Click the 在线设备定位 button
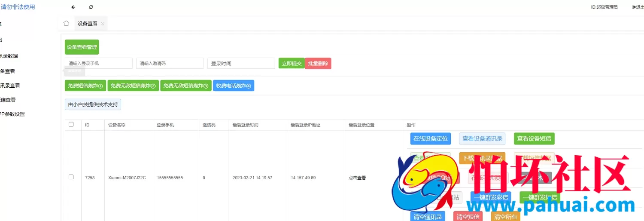This screenshot has height=221, width=644. point(431,138)
